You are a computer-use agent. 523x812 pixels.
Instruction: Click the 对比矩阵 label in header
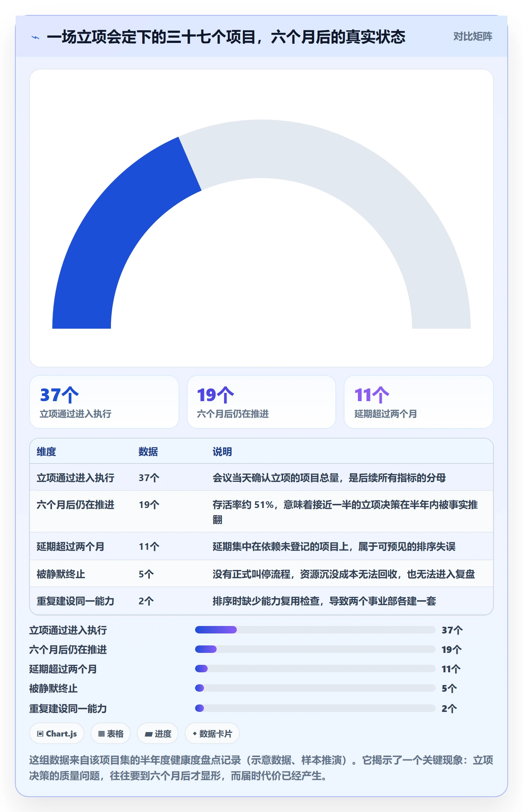click(473, 37)
